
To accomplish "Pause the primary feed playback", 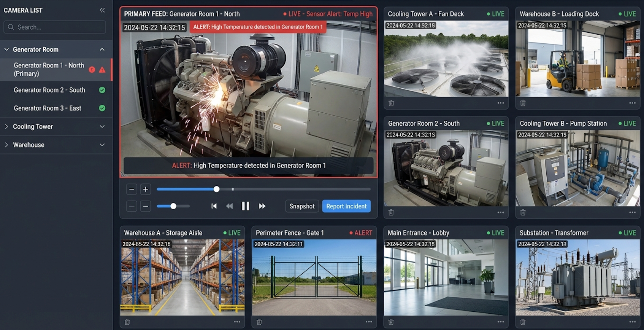I will 246,206.
